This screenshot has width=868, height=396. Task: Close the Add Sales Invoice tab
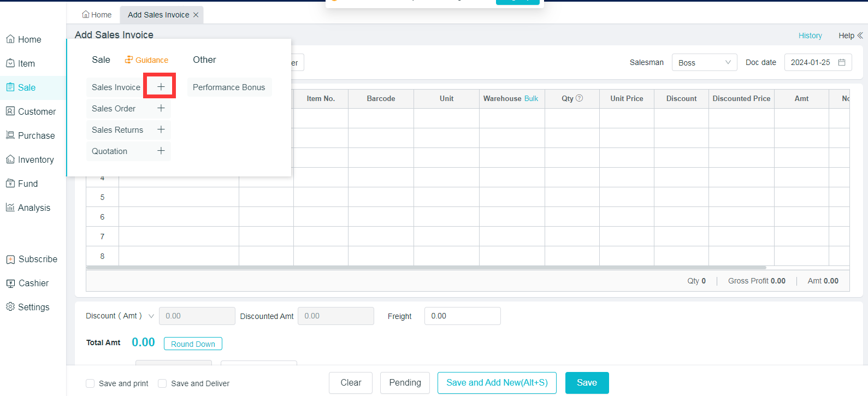pos(196,15)
